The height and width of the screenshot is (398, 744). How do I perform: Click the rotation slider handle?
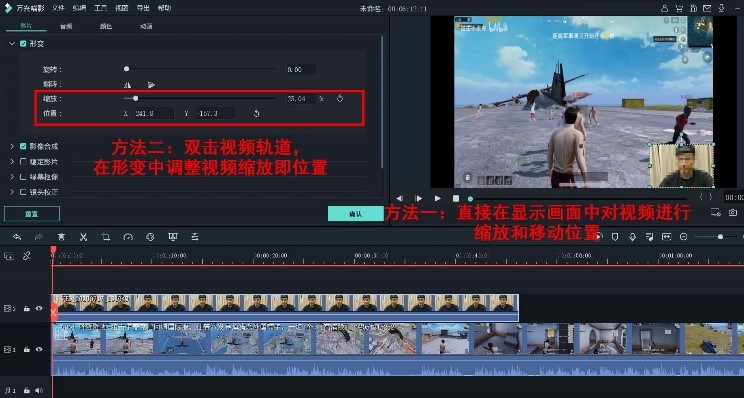126,69
